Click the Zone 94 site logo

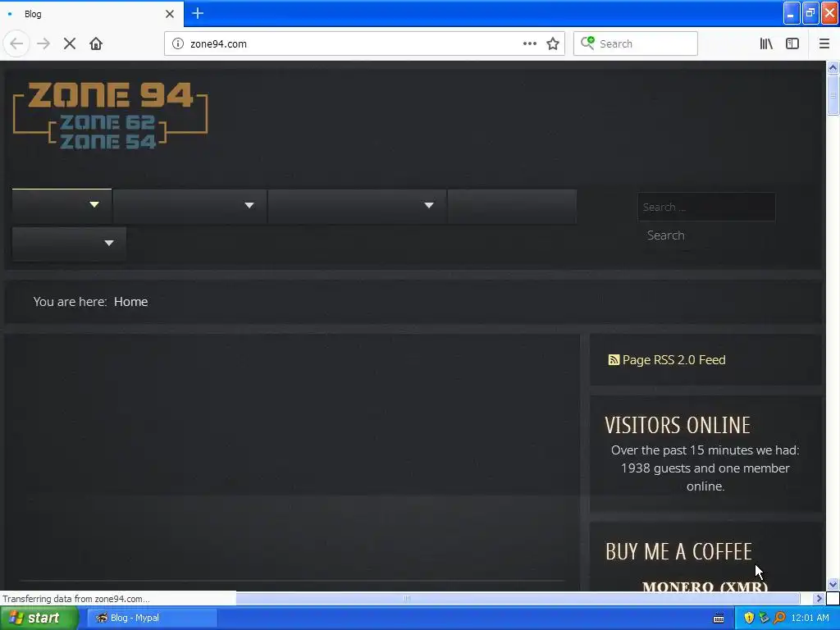point(110,115)
